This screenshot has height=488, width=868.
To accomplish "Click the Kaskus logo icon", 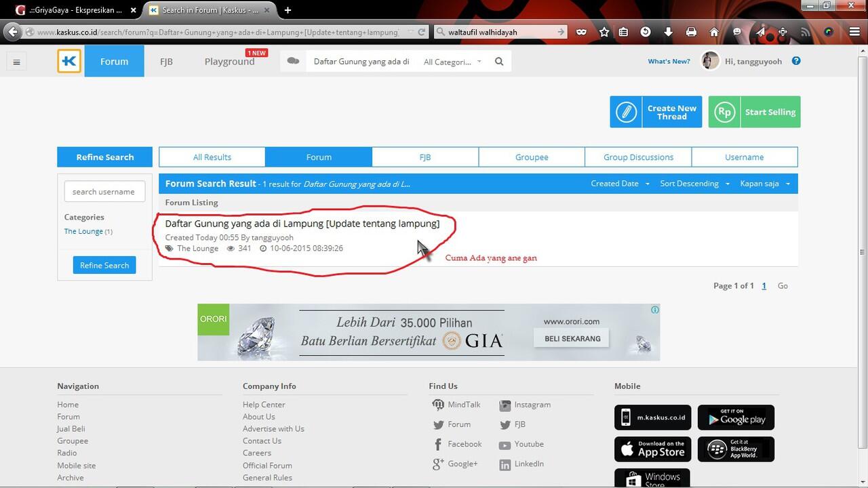I will pos(69,61).
